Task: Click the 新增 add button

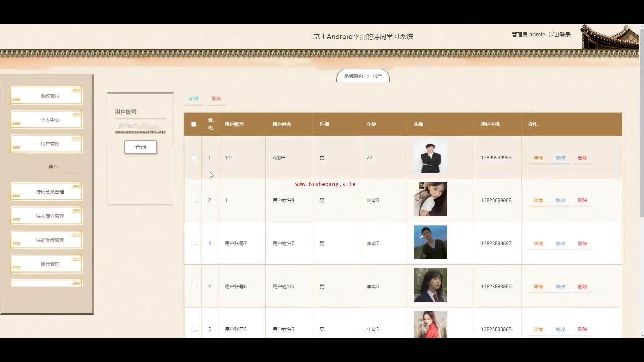Action: click(194, 99)
